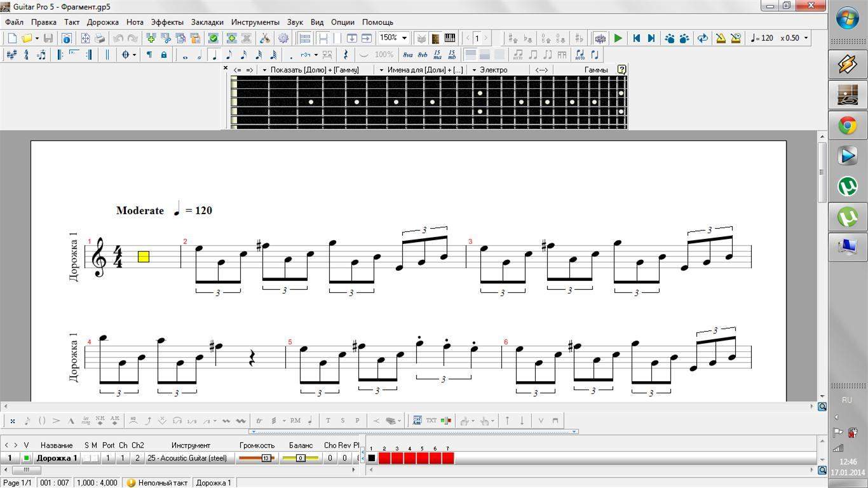This screenshot has width=868, height=488.
Task: Toggle solo checkbox for Дорожка 1
Action: click(x=86, y=458)
